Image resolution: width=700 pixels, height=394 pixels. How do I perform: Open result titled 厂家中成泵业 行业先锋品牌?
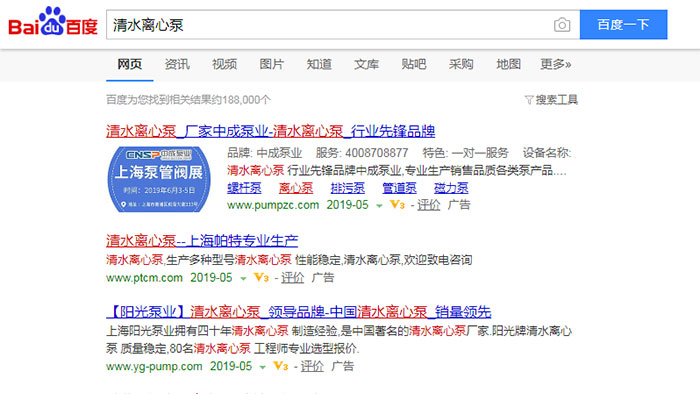[x=271, y=131]
